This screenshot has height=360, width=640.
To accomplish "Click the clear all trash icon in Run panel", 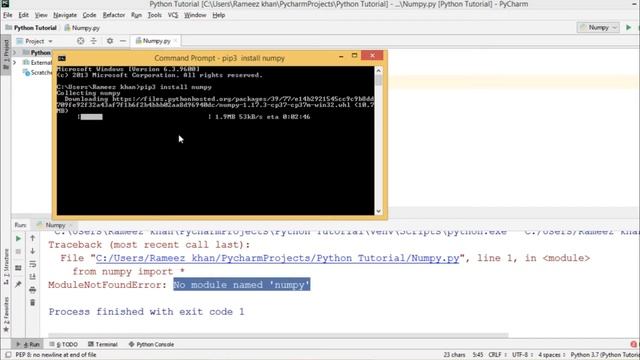I will pos(33,302).
